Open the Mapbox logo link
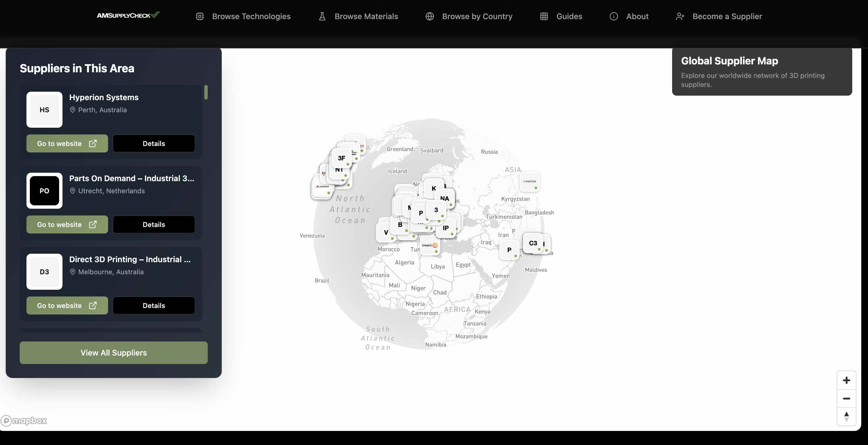This screenshot has height=445, width=868. [x=24, y=421]
